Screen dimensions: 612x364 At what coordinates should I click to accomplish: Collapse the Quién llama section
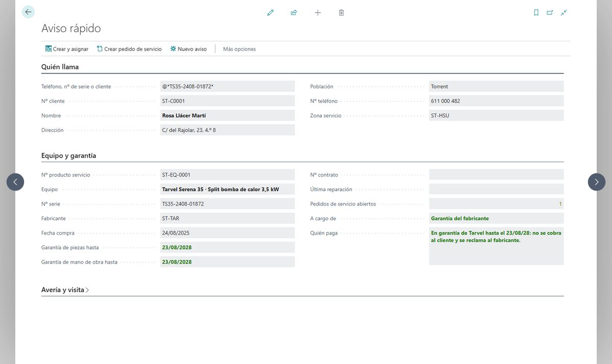click(x=60, y=67)
